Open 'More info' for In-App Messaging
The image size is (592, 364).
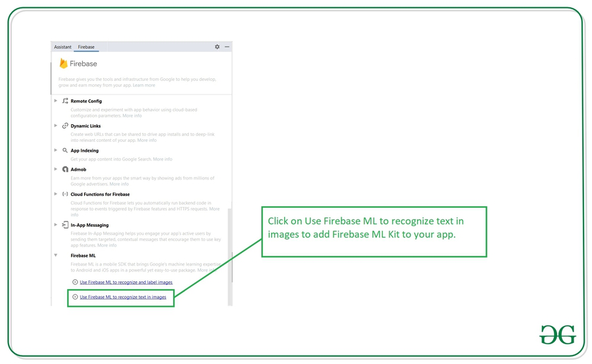pos(107,245)
